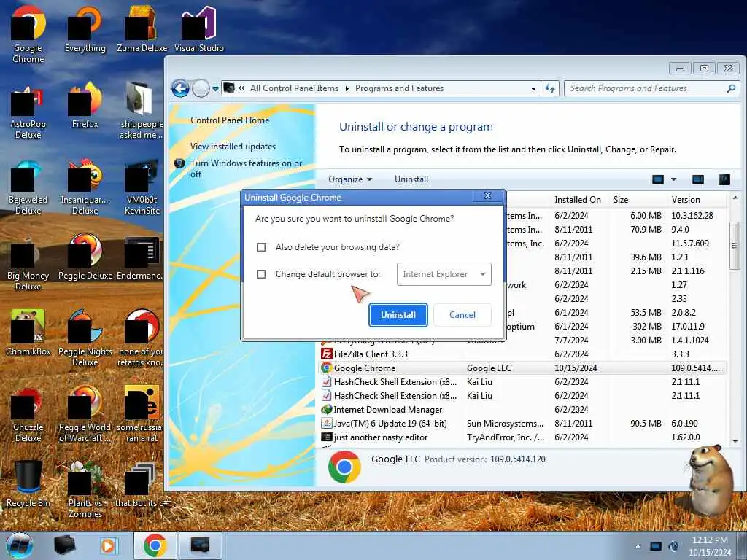
Task: Select the ChomikBox desktop icon
Action: (28, 333)
